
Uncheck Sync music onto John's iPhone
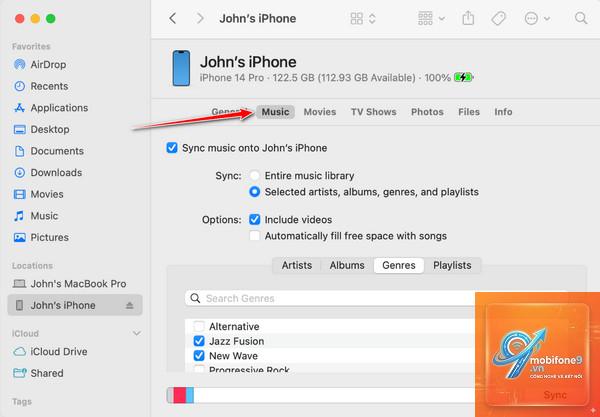pyautogui.click(x=172, y=148)
